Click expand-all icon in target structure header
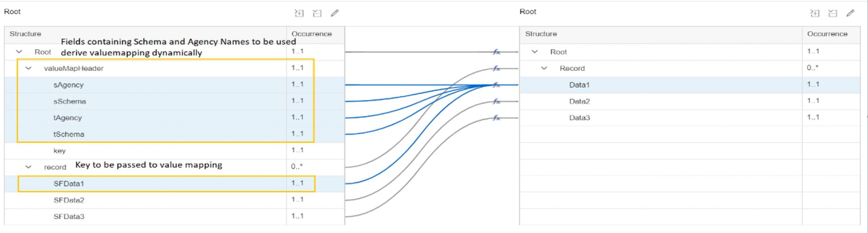The height and width of the screenshot is (233, 868). click(814, 13)
